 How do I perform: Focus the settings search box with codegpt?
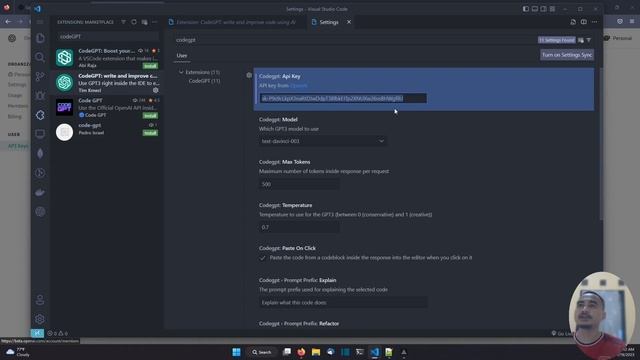click(x=355, y=40)
